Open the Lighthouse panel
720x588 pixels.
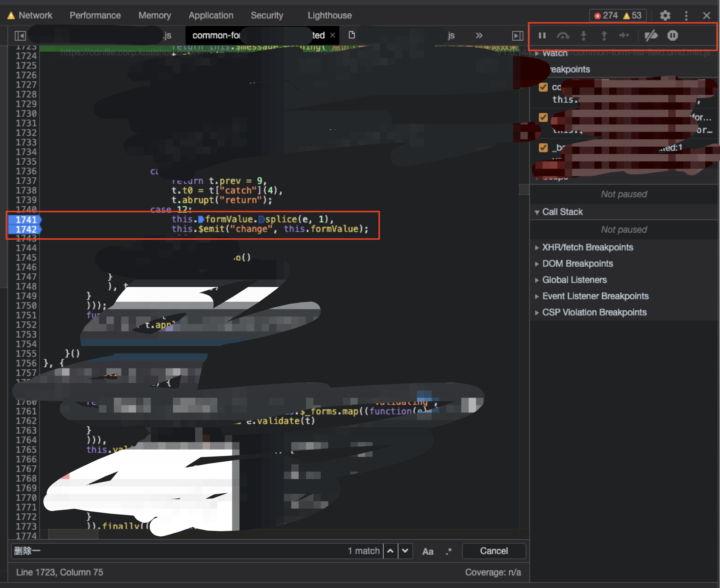pos(329,15)
